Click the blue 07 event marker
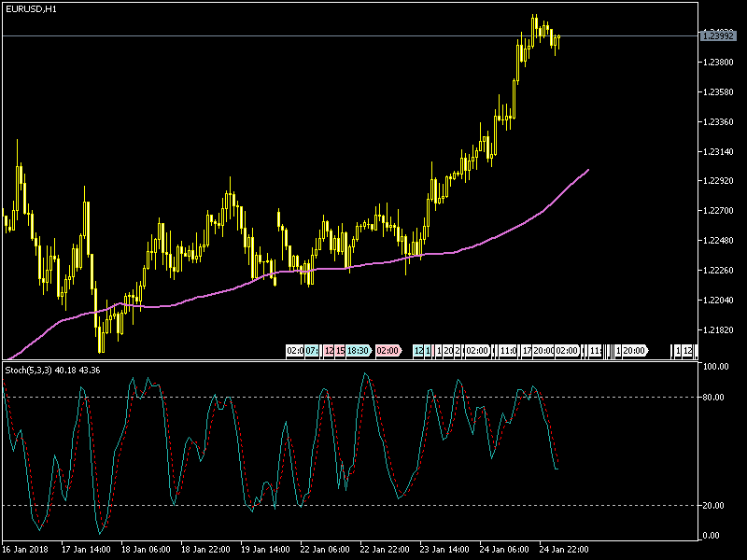 click(x=312, y=351)
